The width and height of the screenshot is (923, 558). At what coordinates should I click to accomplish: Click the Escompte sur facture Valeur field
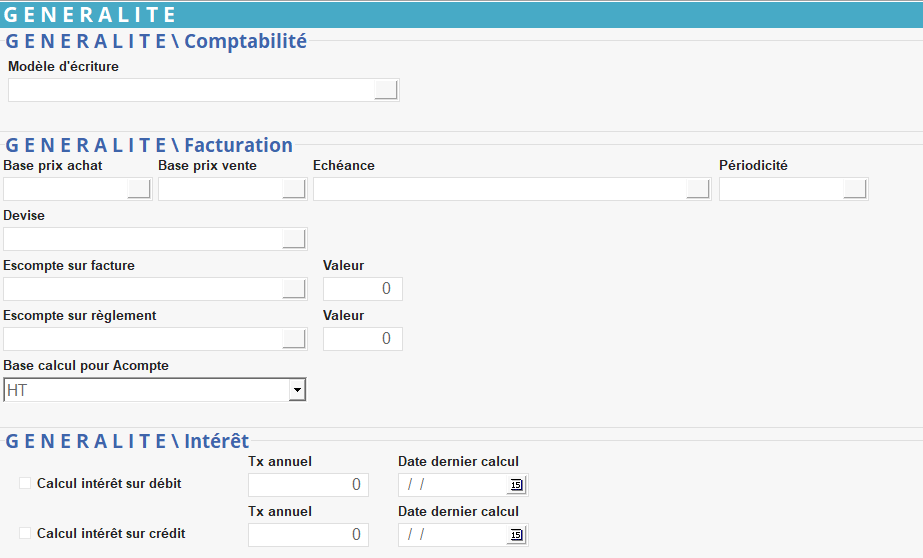(362, 289)
